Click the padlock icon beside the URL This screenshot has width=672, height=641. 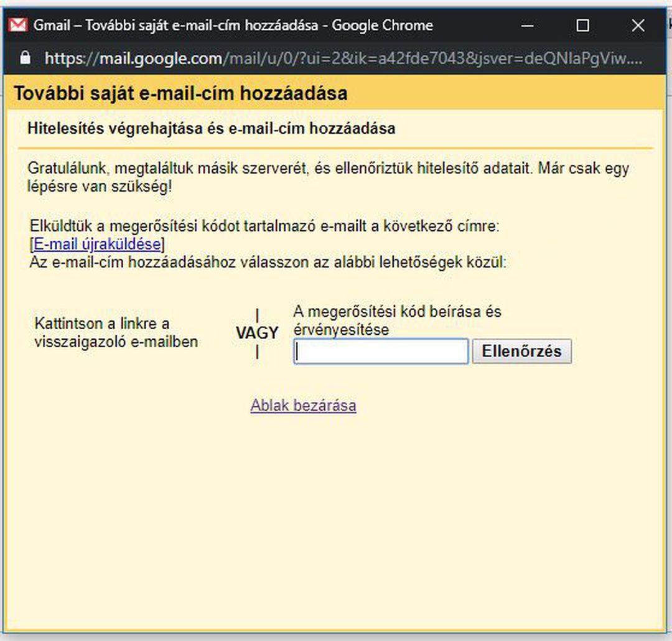coord(26,58)
